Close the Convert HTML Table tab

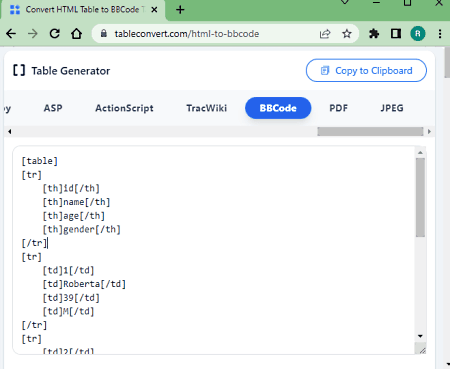click(154, 10)
